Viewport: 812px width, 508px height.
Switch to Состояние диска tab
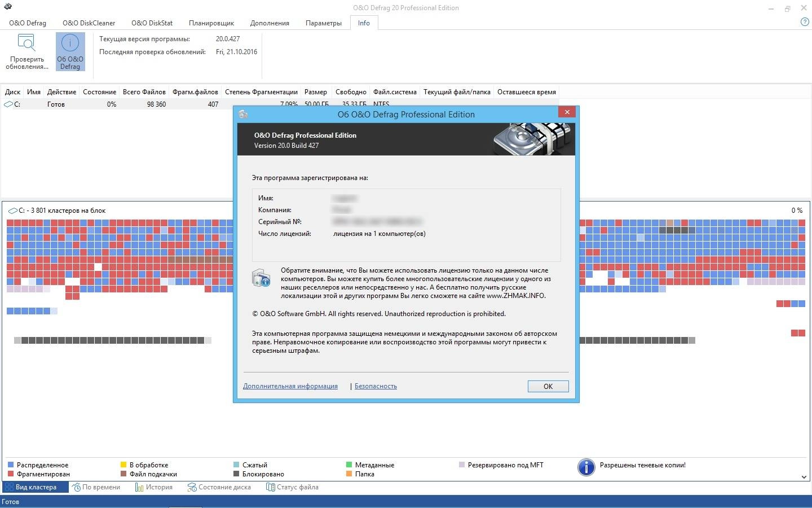pyautogui.click(x=219, y=487)
